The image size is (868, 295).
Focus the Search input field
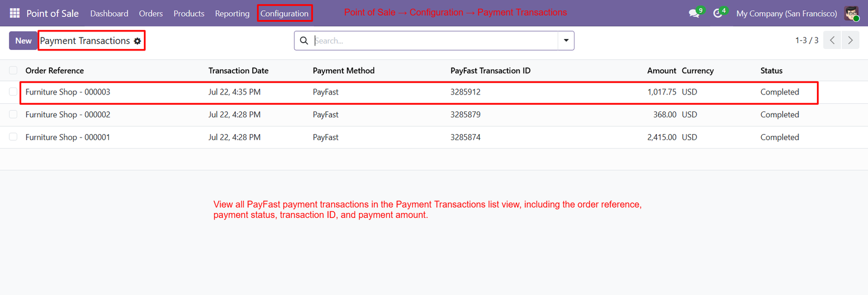pos(434,41)
